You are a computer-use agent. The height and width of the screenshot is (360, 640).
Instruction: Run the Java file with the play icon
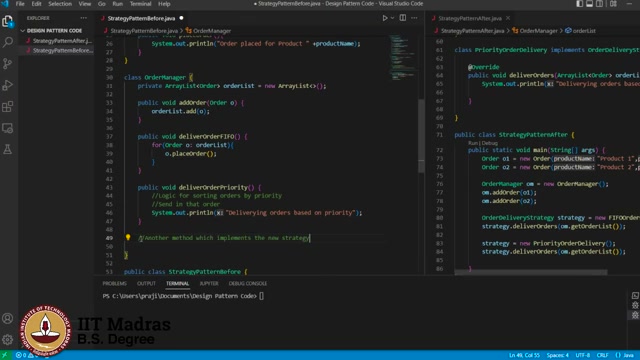pyautogui.click(x=384, y=18)
